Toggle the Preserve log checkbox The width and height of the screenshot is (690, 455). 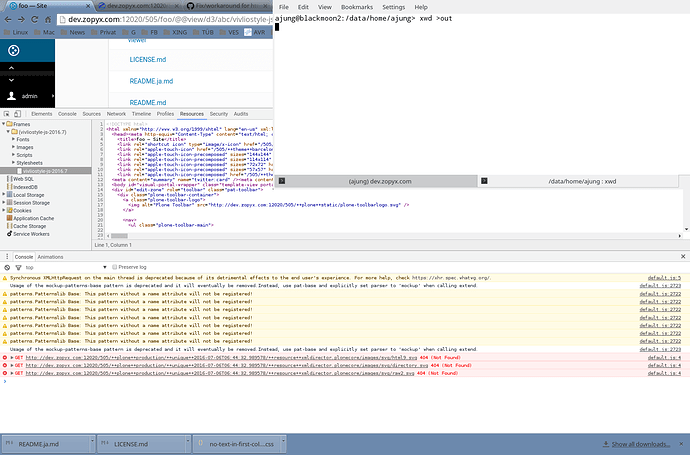(114, 267)
